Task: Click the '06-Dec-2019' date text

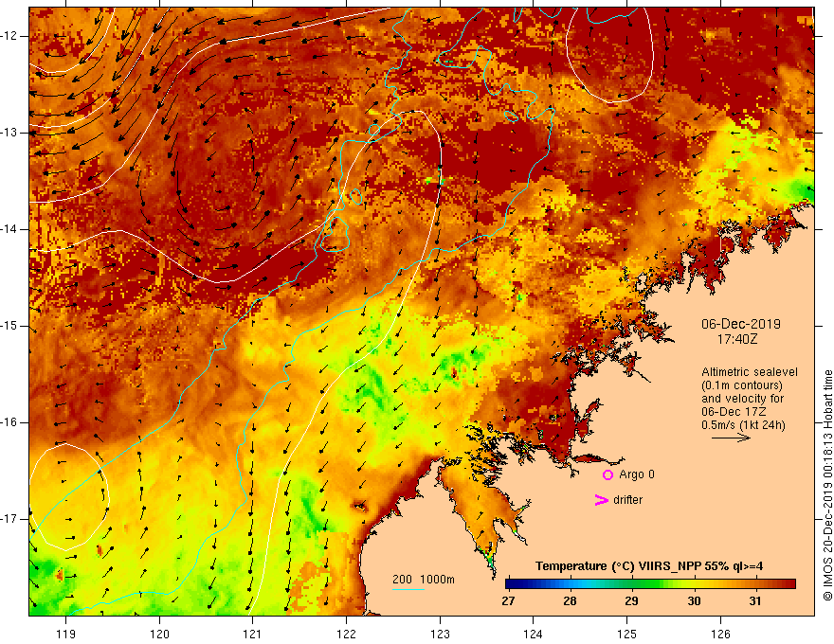Action: coord(740,324)
